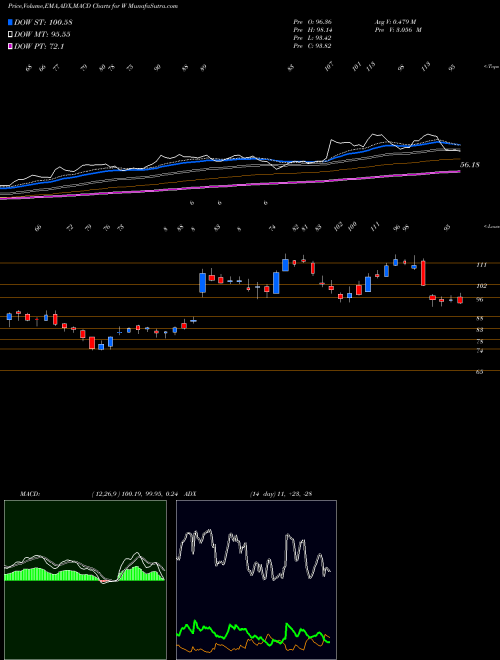Select the 'Pre V: 3.936 M' volume text
This screenshot has width=500, height=660.
pos(398,30)
